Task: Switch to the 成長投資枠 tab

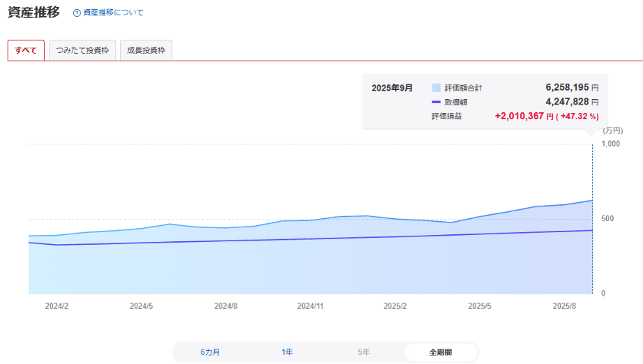Action: 146,51
